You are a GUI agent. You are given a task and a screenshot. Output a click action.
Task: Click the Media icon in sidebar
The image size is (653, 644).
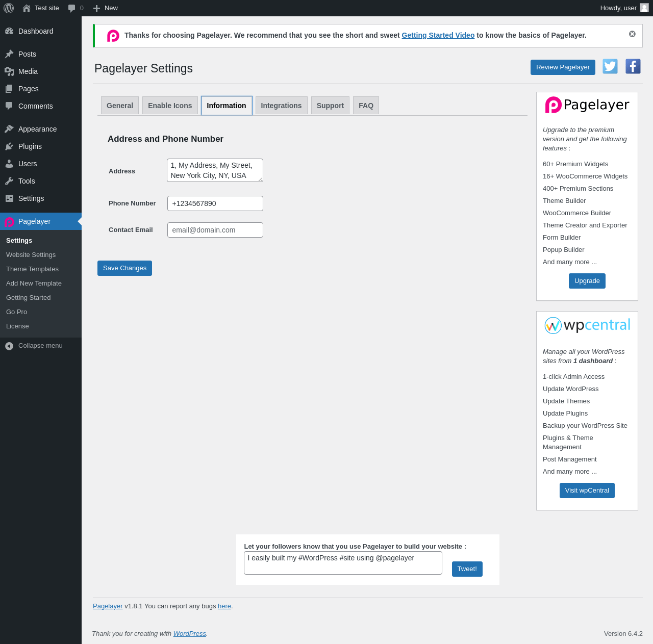9,71
